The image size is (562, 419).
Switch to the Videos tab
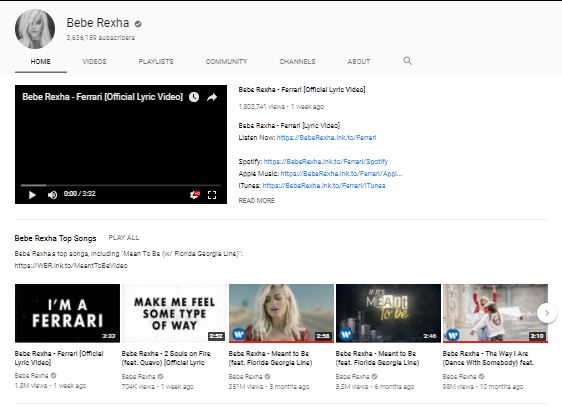[94, 62]
